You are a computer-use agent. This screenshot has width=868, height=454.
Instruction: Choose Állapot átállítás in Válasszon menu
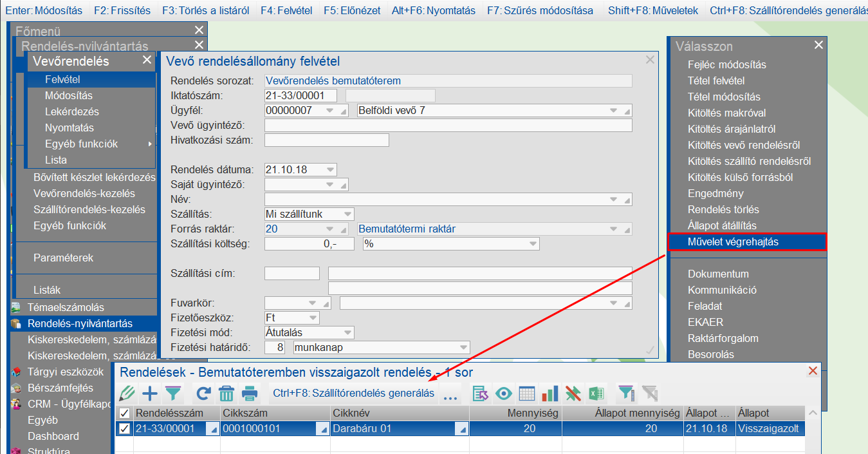(747, 225)
